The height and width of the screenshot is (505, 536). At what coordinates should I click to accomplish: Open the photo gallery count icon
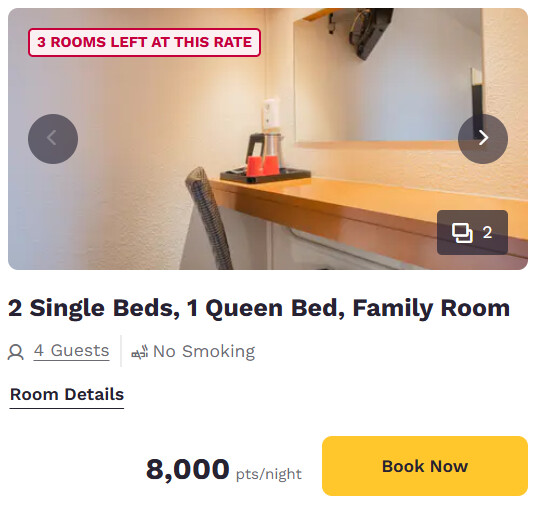(472, 232)
